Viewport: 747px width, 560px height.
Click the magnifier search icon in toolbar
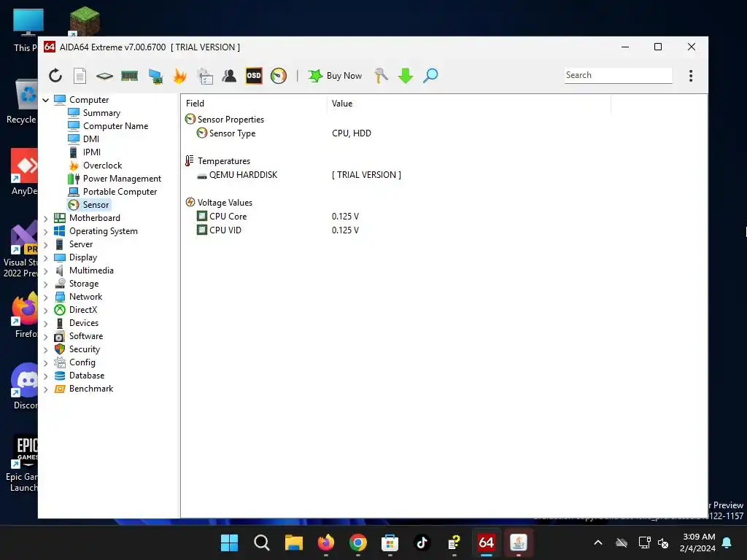tap(430, 76)
